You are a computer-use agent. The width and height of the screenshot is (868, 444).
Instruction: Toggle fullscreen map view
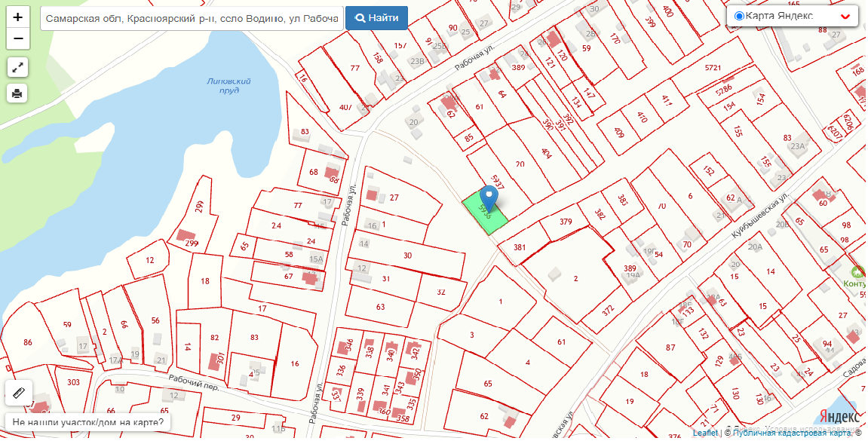17,68
